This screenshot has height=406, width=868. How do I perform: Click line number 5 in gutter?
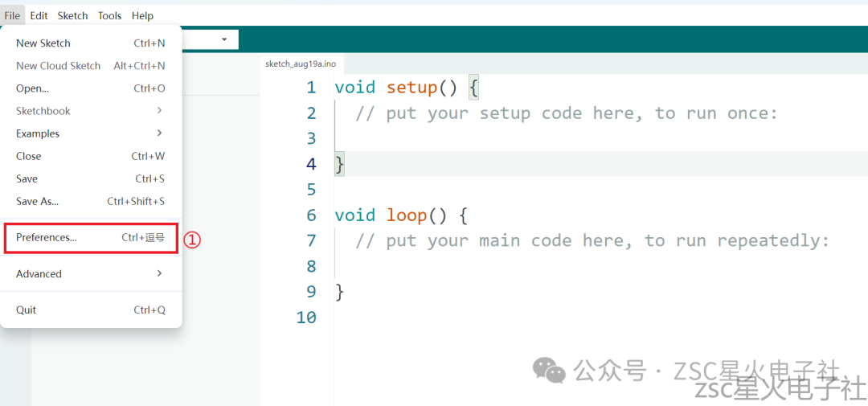point(311,190)
